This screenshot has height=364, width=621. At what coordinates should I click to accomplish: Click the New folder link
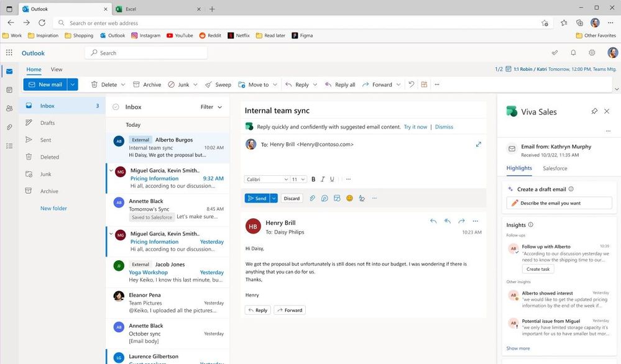53,208
